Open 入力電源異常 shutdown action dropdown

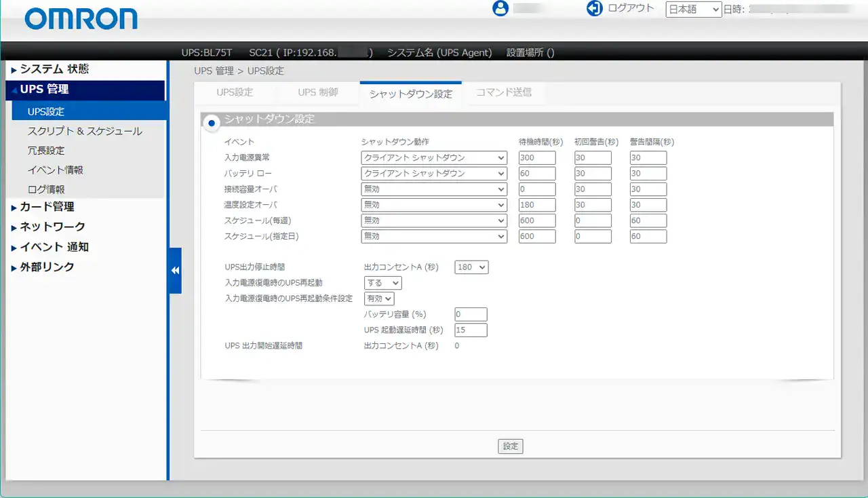(x=434, y=157)
